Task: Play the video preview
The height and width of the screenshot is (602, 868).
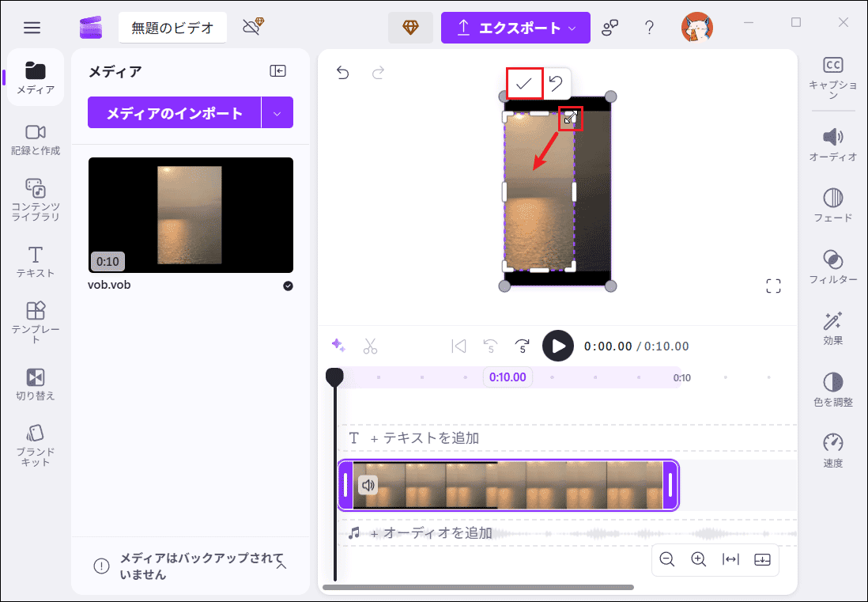Action: point(558,346)
